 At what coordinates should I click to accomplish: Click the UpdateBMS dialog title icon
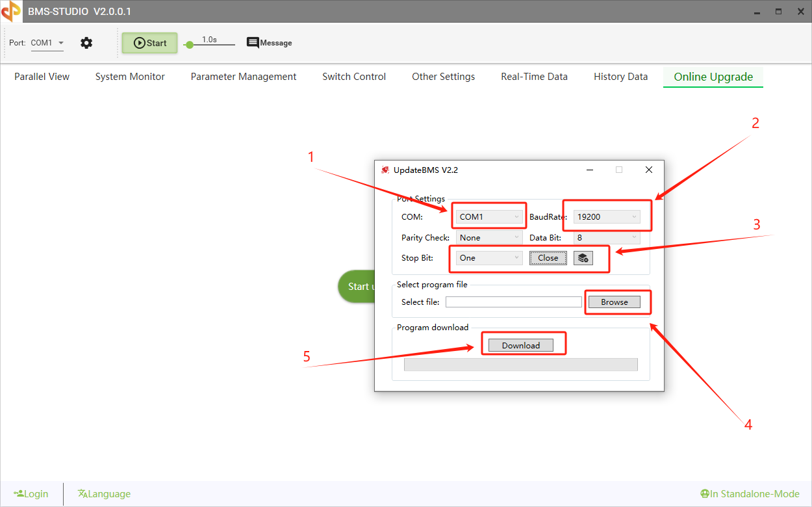tap(385, 170)
